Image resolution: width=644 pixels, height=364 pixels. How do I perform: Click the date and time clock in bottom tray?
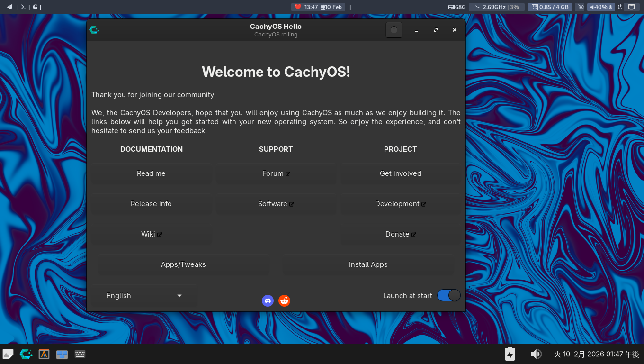click(597, 354)
